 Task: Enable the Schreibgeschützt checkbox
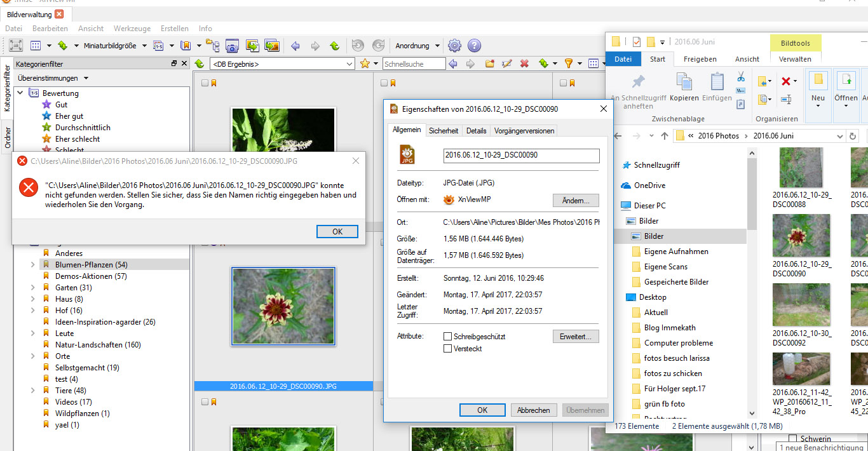448,337
